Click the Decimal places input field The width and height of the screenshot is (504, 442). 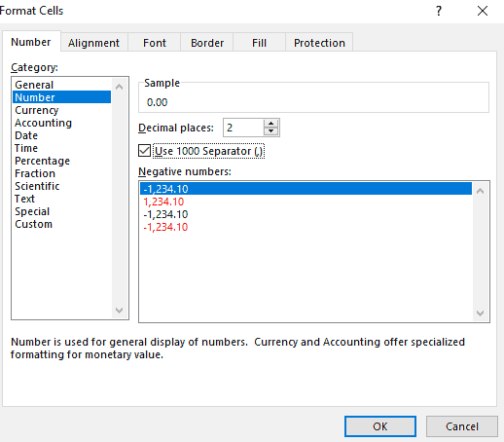click(243, 128)
